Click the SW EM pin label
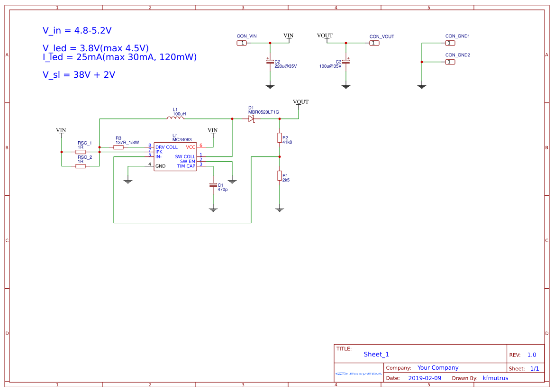The height and width of the screenshot is (392, 554). 188,162
